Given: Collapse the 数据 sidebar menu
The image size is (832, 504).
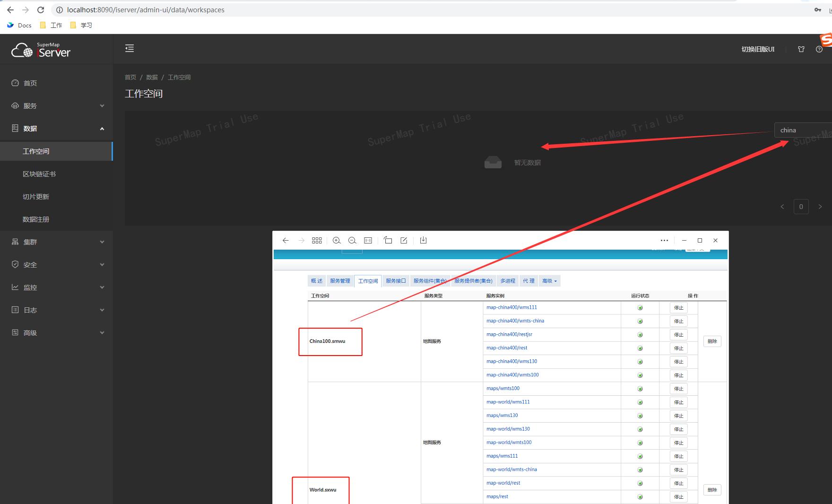Looking at the screenshot, I should pos(57,129).
